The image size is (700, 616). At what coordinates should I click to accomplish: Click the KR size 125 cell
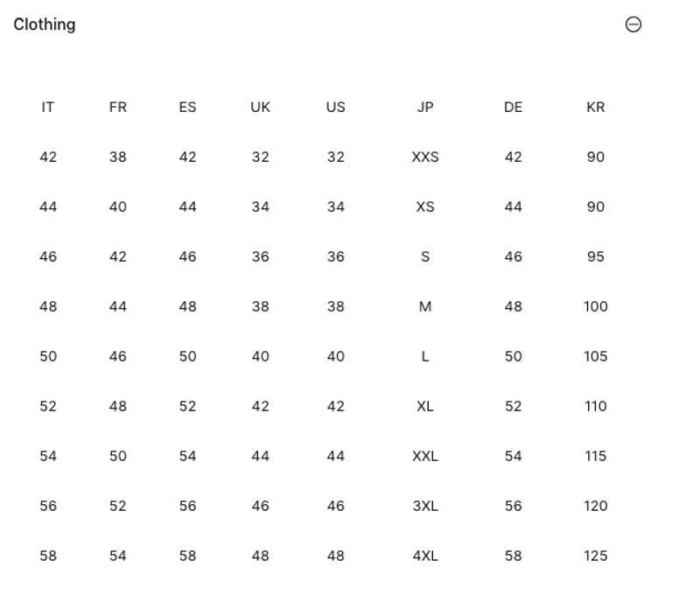click(x=596, y=556)
